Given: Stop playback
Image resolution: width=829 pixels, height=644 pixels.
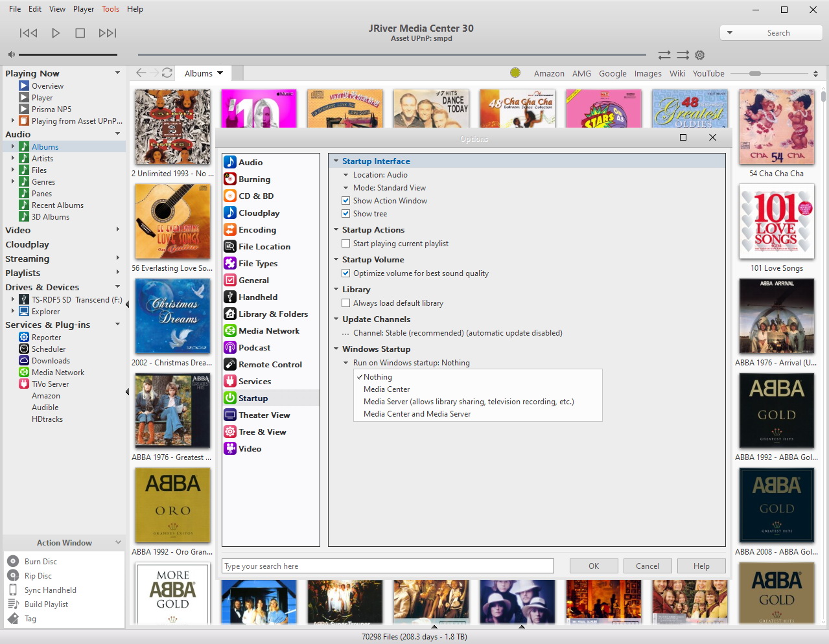Looking at the screenshot, I should 80,33.
